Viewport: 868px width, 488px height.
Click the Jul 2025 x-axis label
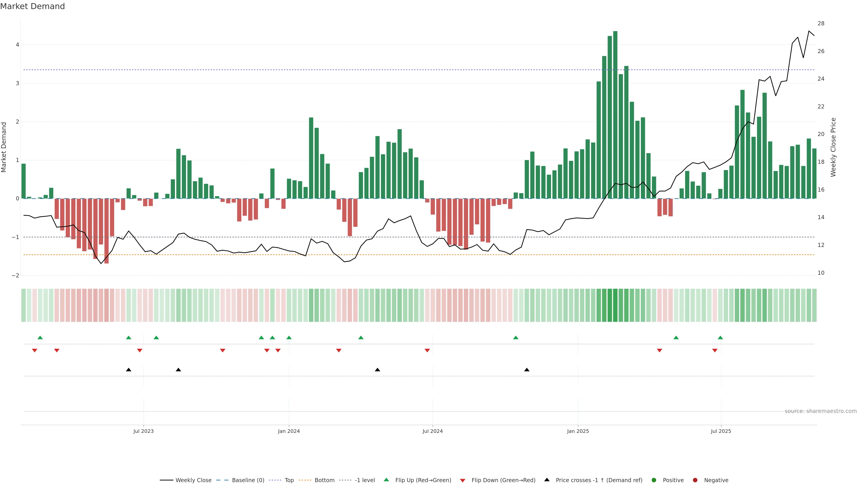click(x=721, y=431)
